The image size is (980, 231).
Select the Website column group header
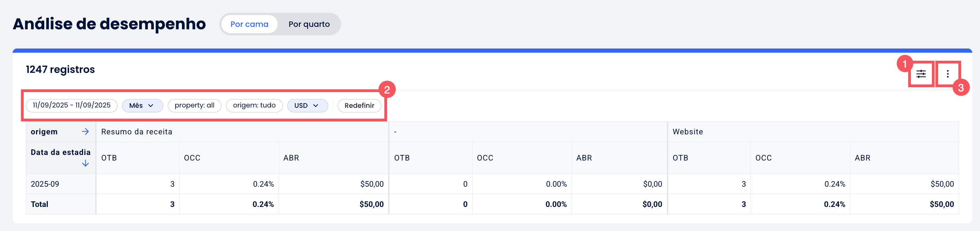point(687,132)
